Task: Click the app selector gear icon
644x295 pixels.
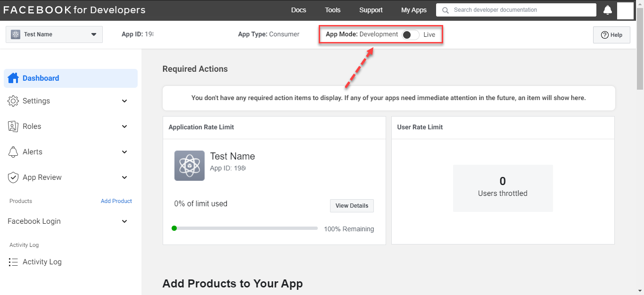Action: click(16, 34)
